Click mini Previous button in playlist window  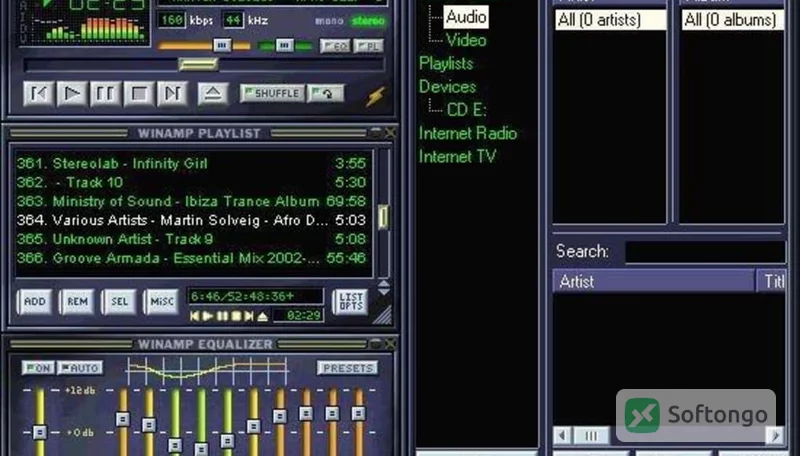click(x=194, y=316)
